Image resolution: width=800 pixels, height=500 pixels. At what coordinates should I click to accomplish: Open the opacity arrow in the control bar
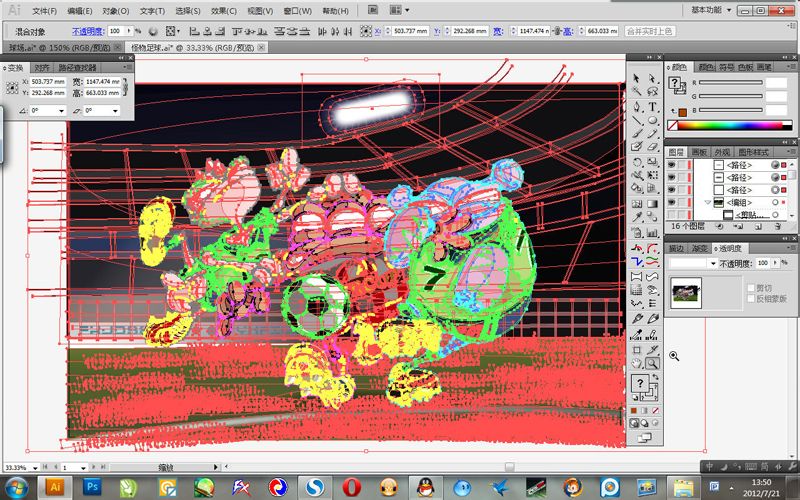[x=129, y=31]
